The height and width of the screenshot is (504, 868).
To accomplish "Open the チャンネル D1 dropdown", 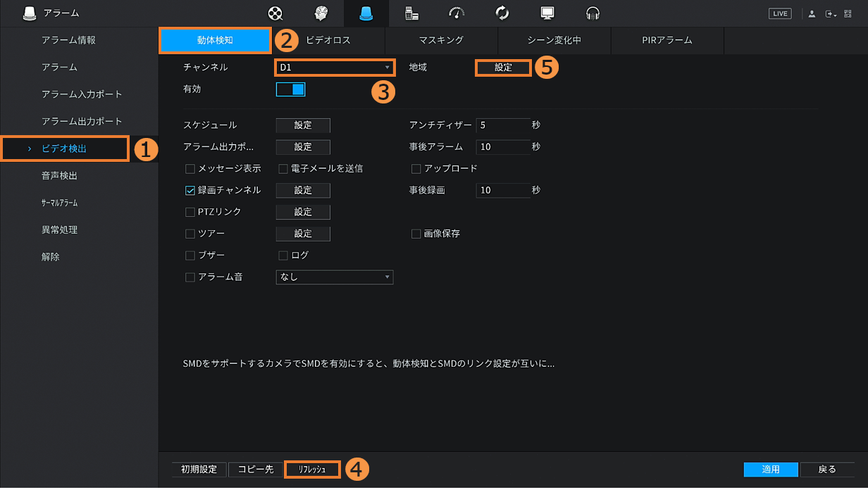I will (x=334, y=68).
